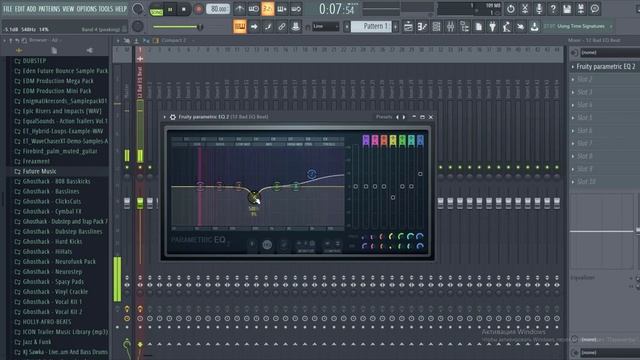This screenshot has width=640, height=360.
Task: Open Fruity parametric EQ 2 mixer slot
Action: pyautogui.click(x=605, y=67)
